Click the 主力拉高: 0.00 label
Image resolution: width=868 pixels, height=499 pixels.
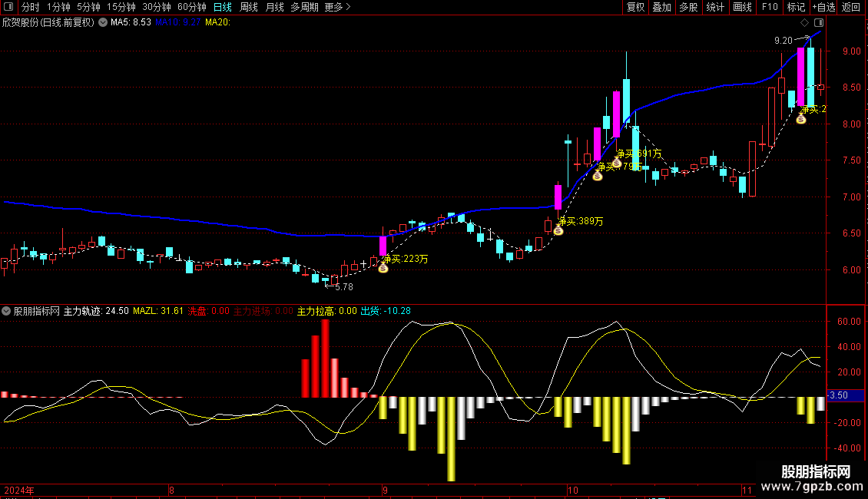[x=327, y=311]
